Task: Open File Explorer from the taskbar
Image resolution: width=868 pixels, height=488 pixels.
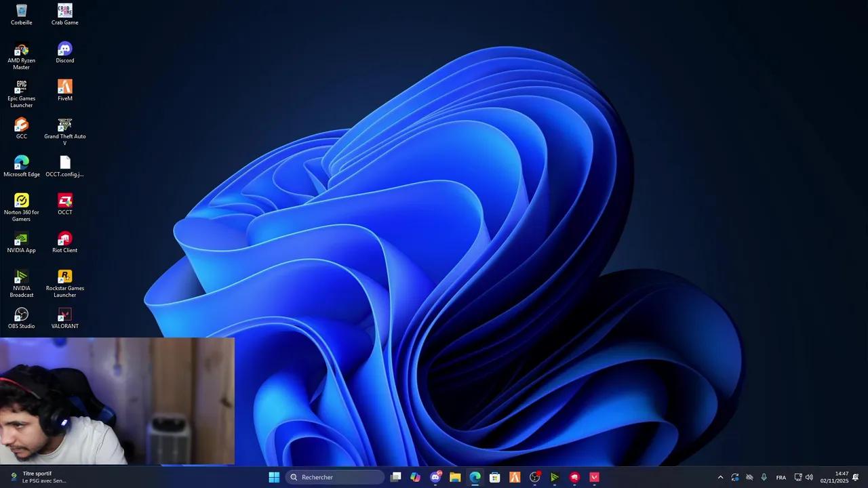Action: pyautogui.click(x=455, y=477)
